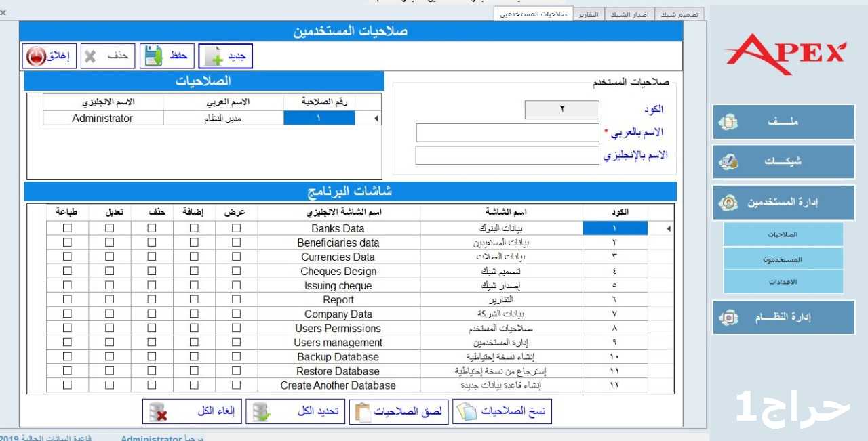The image size is (868, 441).
Task: Open the شيكات (Cheques) sidebar section
Action: [x=783, y=162]
